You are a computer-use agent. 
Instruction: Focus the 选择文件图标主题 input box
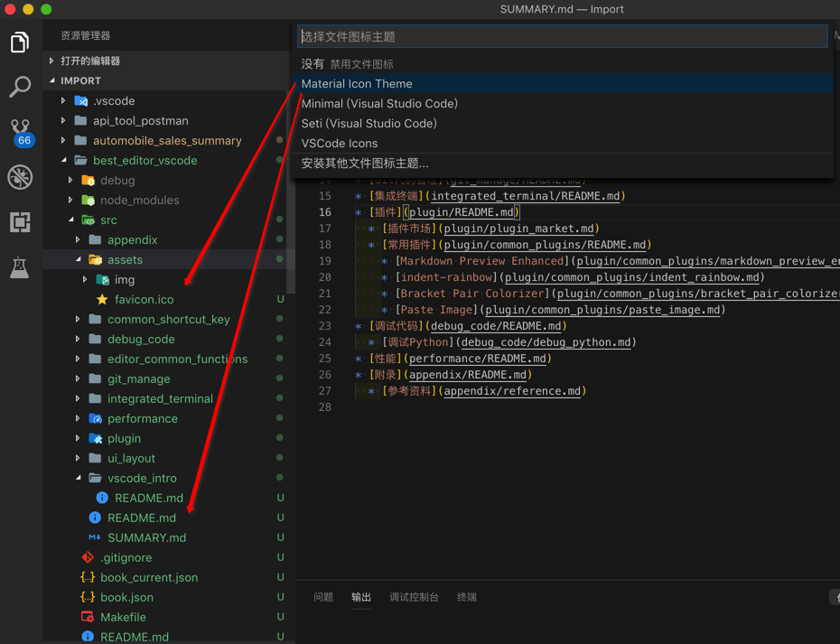click(562, 36)
